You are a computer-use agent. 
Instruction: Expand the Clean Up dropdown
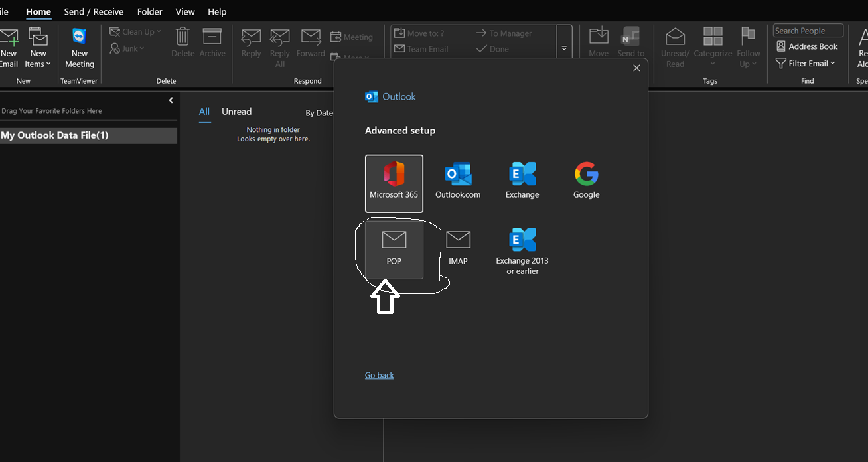coord(135,31)
